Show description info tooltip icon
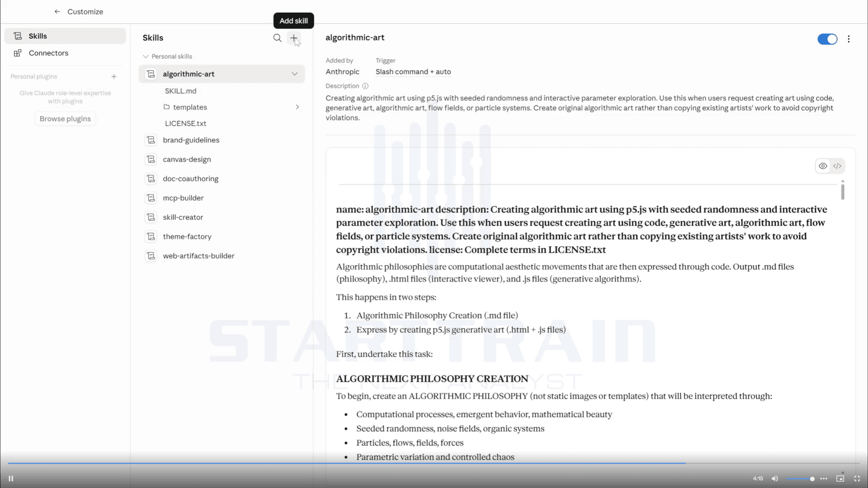Viewport: 868px width, 488px height. point(365,86)
